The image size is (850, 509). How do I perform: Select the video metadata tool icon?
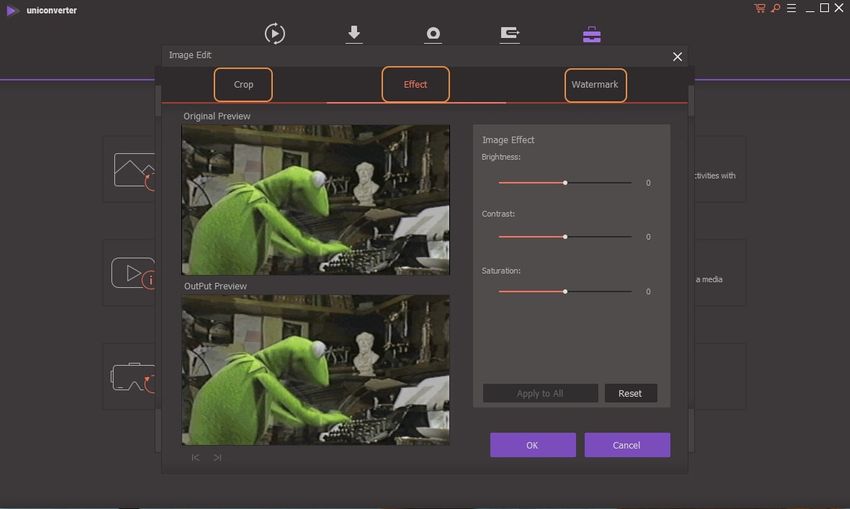134,272
